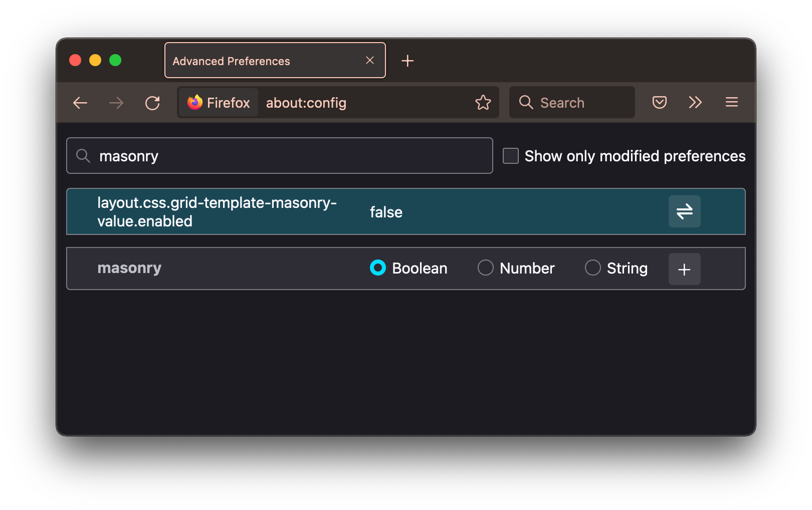The image size is (812, 510).
Task: Click the Firefox identity badge in address bar
Action: point(219,103)
